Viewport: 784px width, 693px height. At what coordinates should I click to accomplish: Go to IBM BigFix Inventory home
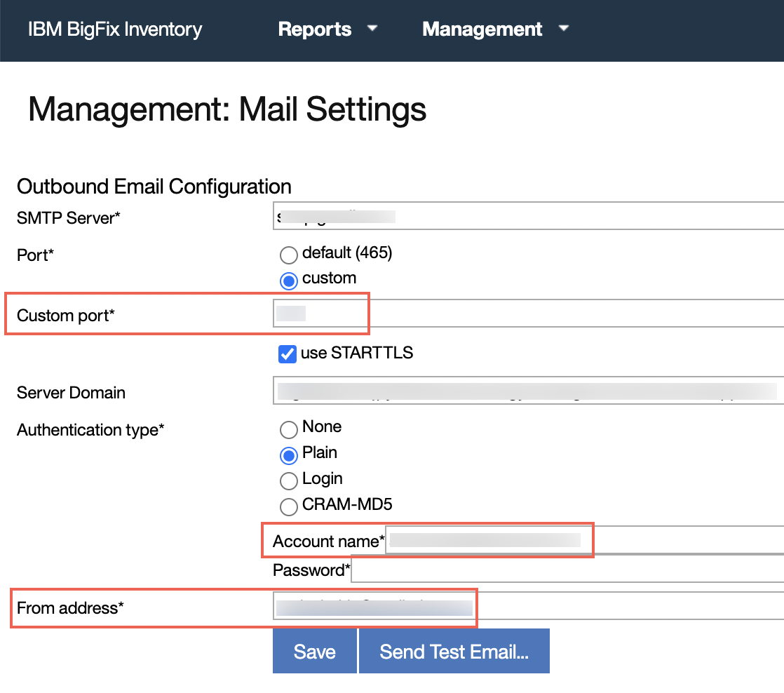tap(115, 29)
